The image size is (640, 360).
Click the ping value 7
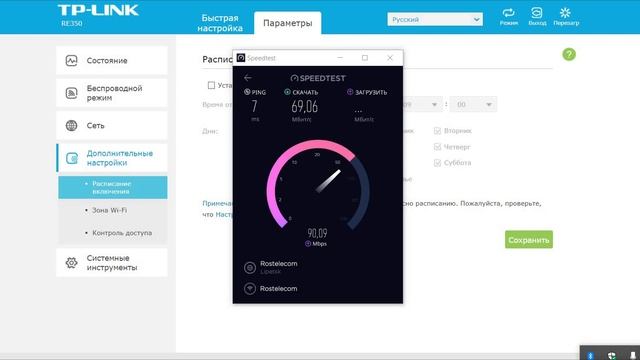[x=254, y=106]
